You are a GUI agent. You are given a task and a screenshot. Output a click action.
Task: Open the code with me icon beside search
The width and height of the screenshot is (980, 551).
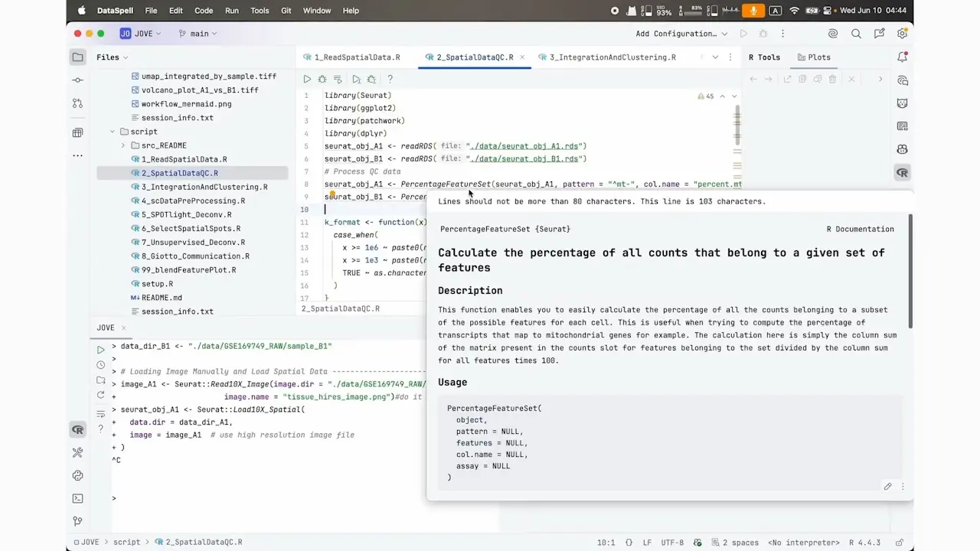click(880, 34)
